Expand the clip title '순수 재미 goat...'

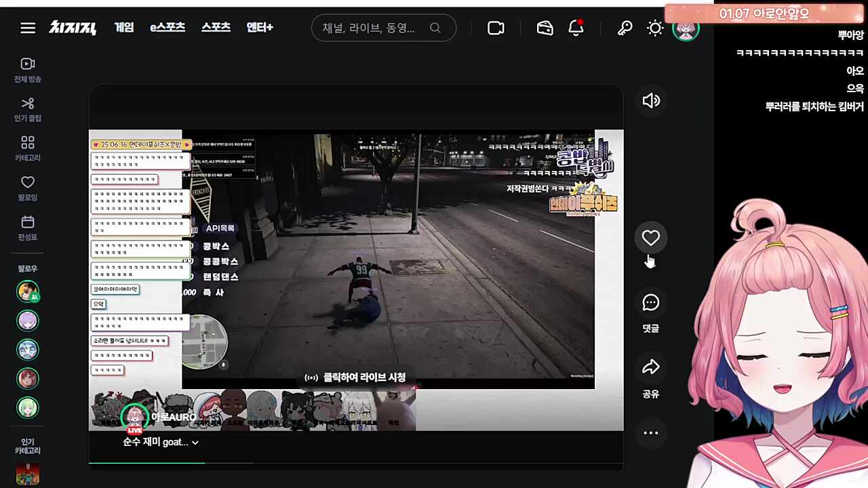tap(161, 442)
